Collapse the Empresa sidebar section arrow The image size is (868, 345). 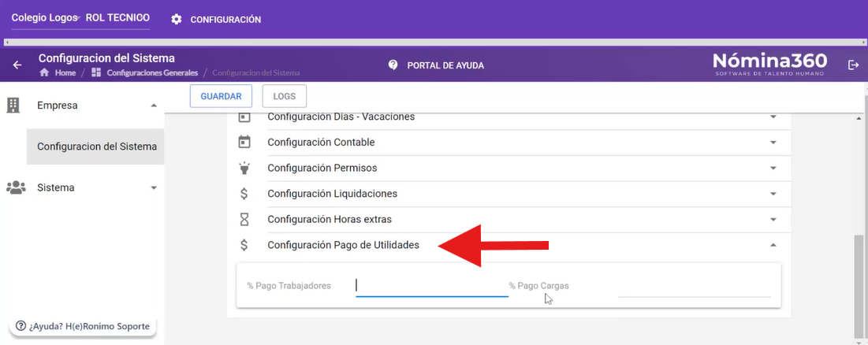154,106
